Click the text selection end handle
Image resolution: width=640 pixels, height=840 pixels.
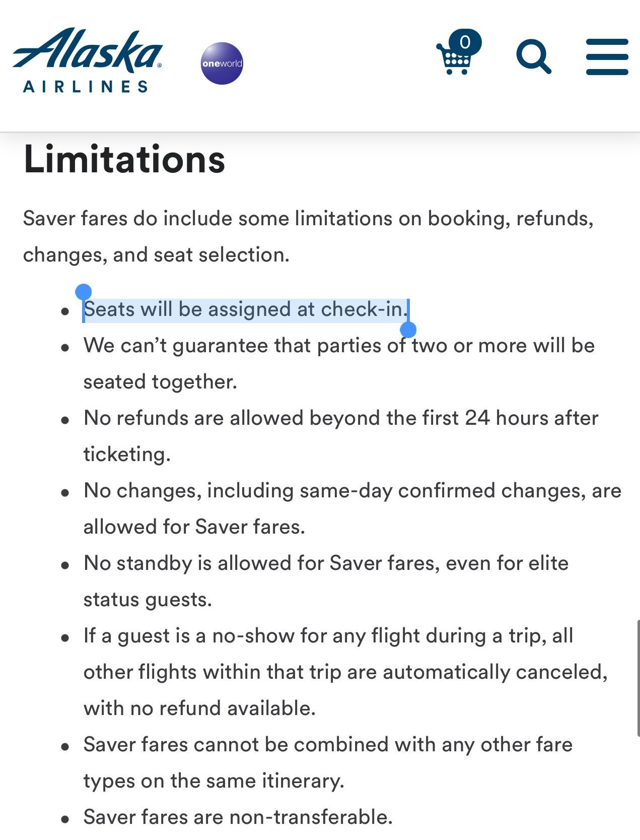(x=408, y=330)
